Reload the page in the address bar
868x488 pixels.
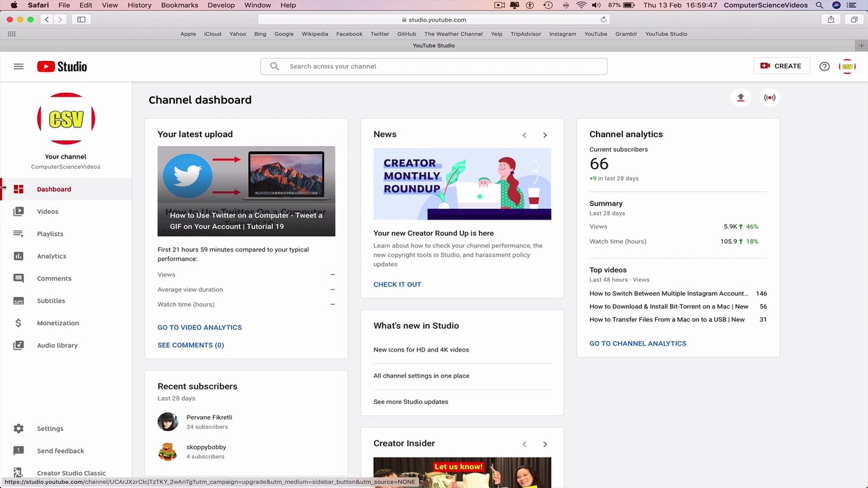click(x=604, y=20)
